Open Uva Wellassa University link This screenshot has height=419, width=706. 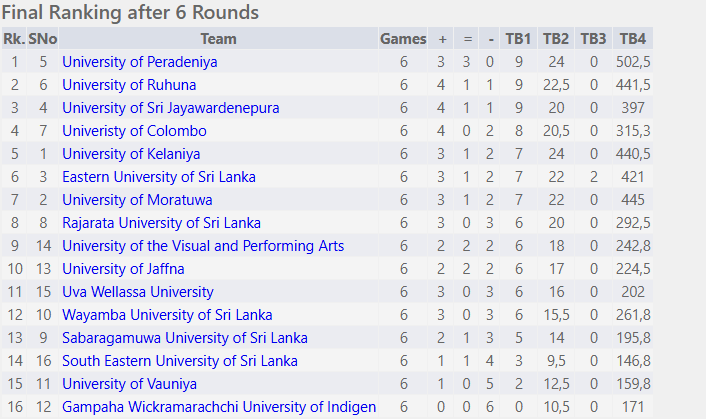point(138,292)
